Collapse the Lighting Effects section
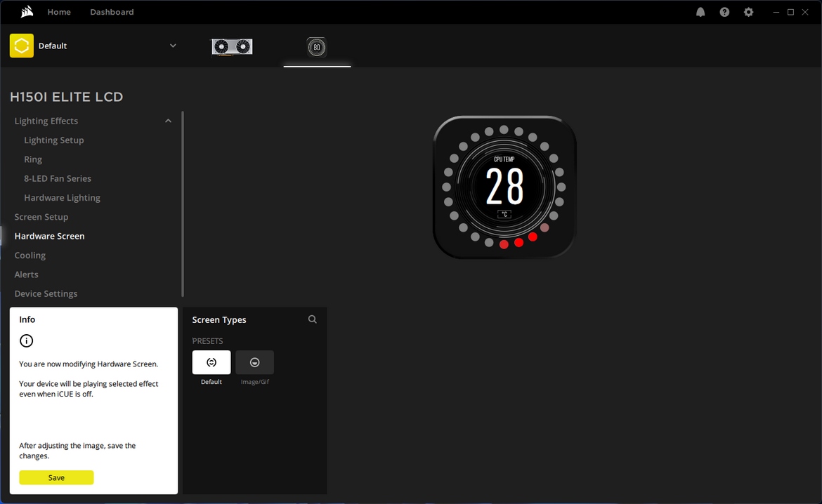The image size is (822, 504). 169,121
